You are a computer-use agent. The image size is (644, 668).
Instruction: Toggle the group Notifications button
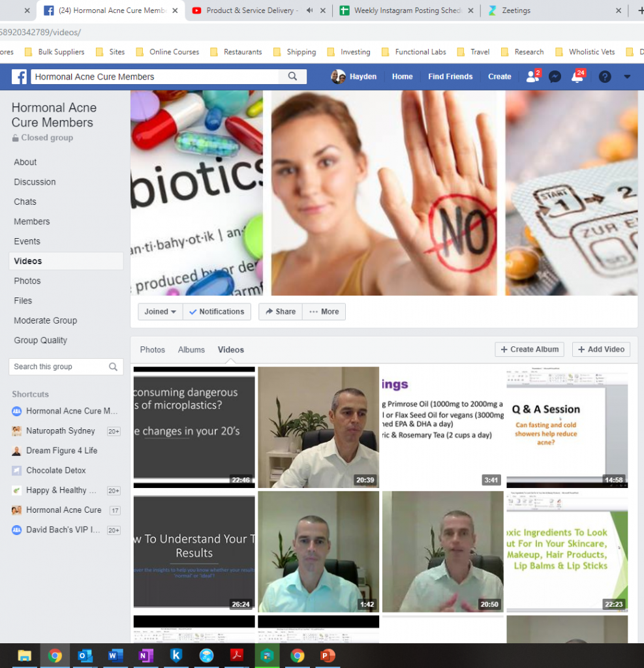coord(217,312)
